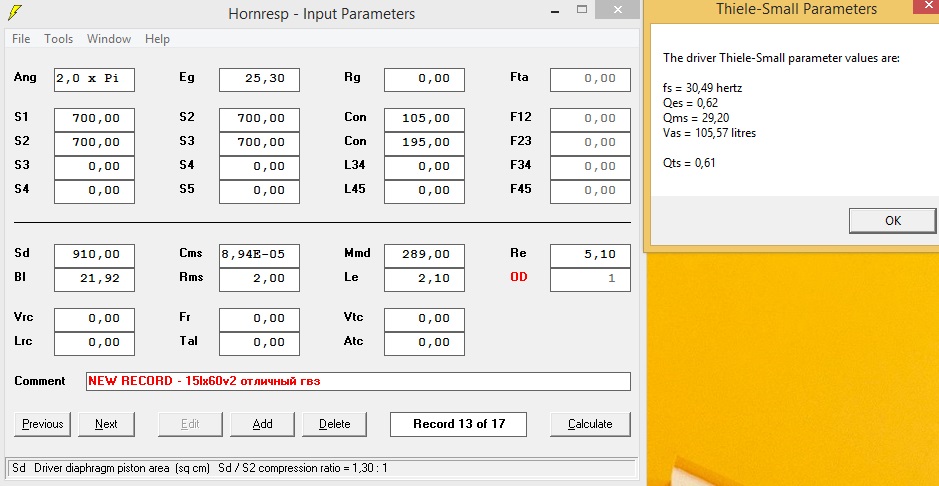The image size is (939, 486).
Task: Select the Rg input field
Action: (425, 80)
